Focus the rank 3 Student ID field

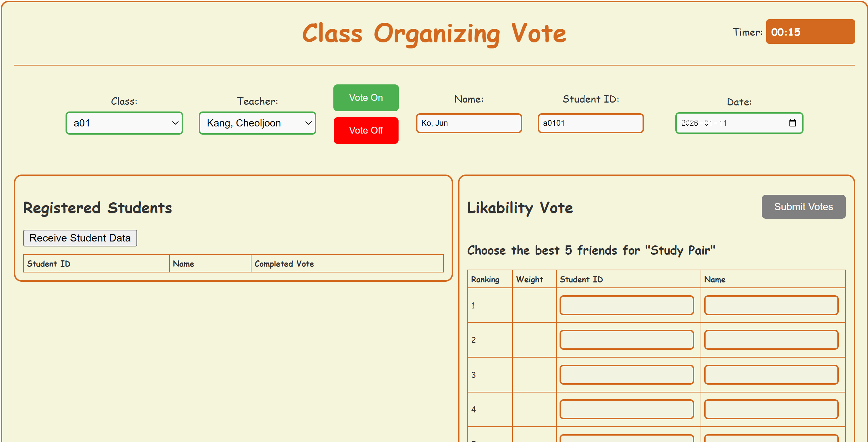coord(627,375)
